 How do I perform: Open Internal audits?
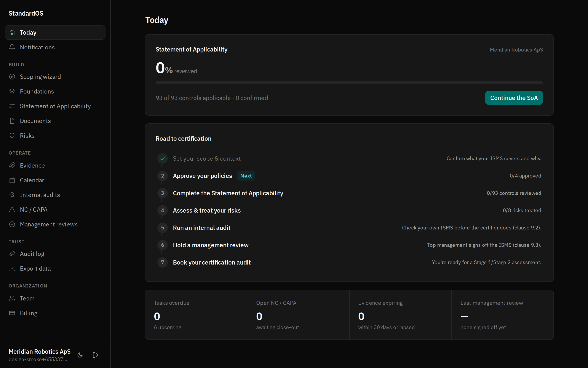coord(55,195)
